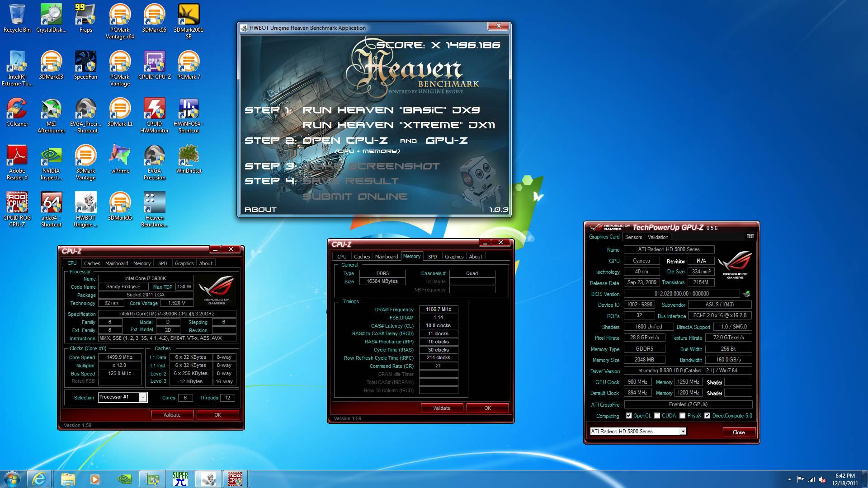Launch HWBOT Unigine desktop icon
Image resolution: width=868 pixels, height=488 pixels.
(85, 209)
